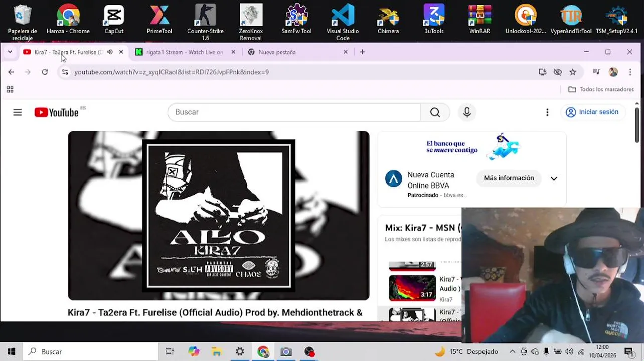Open the YouTube settings three-dot menu
The height and width of the screenshot is (361, 644).
[x=547, y=112]
